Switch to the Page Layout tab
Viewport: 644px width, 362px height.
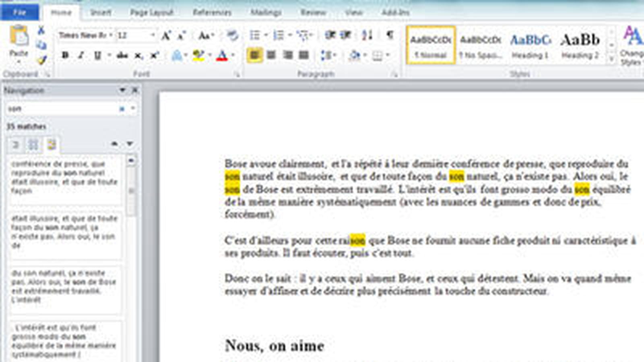(152, 12)
